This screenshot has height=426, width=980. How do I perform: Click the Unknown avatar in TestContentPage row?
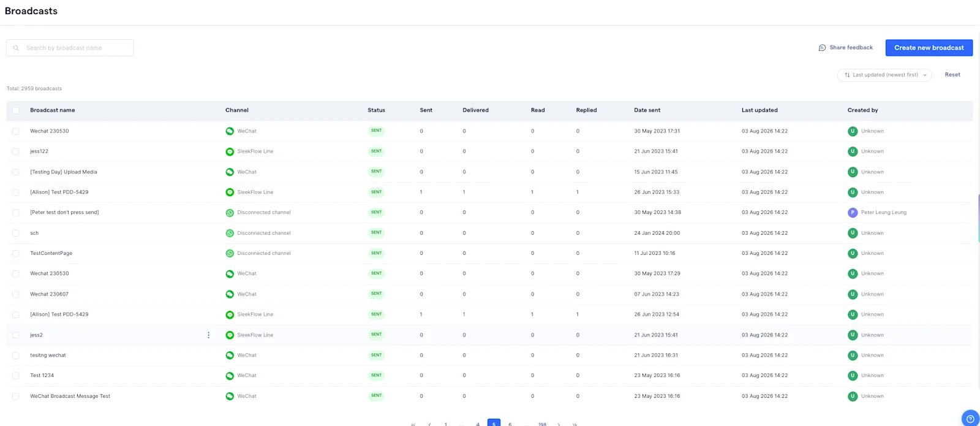(x=853, y=253)
